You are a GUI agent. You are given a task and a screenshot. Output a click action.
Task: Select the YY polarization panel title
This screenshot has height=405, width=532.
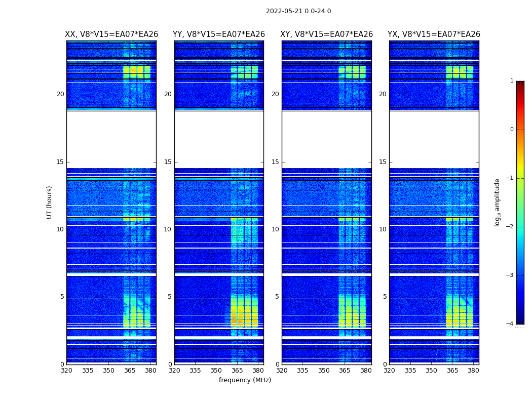pos(219,34)
